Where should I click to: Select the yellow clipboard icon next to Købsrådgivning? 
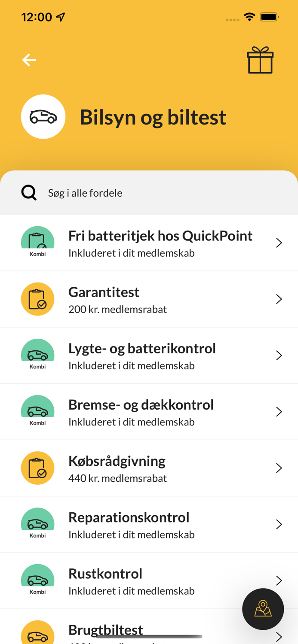[37, 468]
